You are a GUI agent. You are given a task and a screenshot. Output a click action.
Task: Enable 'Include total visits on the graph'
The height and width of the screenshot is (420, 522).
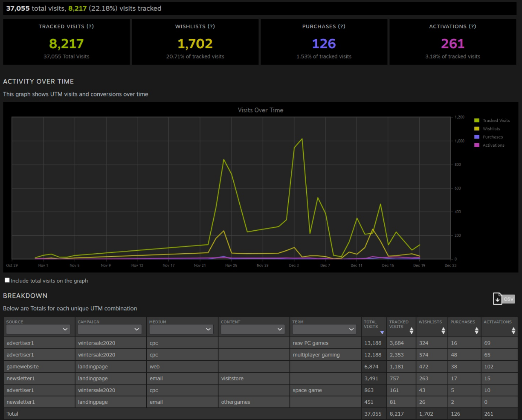pyautogui.click(x=7, y=280)
